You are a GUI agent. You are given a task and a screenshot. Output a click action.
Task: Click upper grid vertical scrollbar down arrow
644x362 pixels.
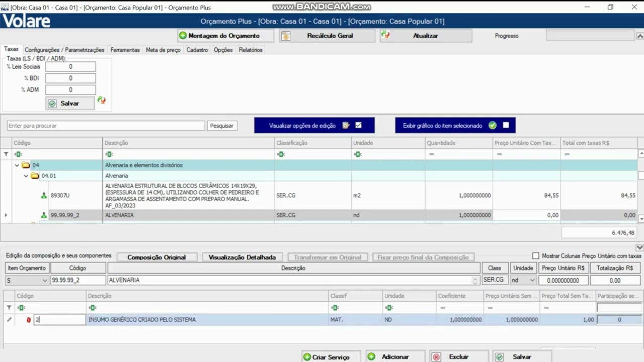pos(641,219)
